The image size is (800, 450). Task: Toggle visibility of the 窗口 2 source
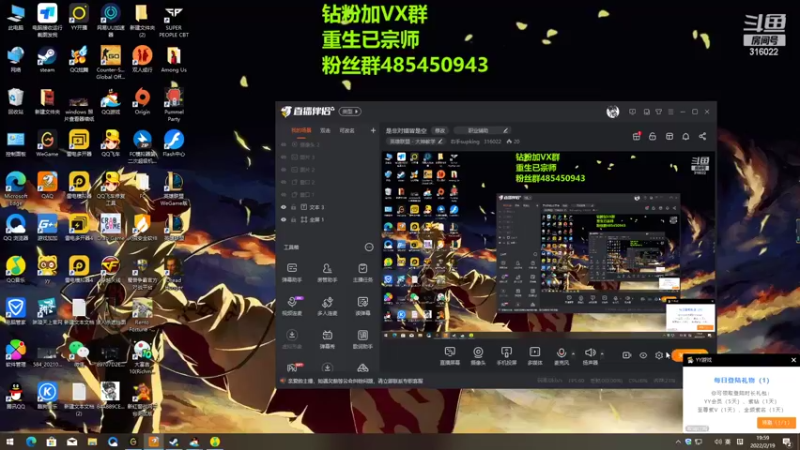point(284,182)
